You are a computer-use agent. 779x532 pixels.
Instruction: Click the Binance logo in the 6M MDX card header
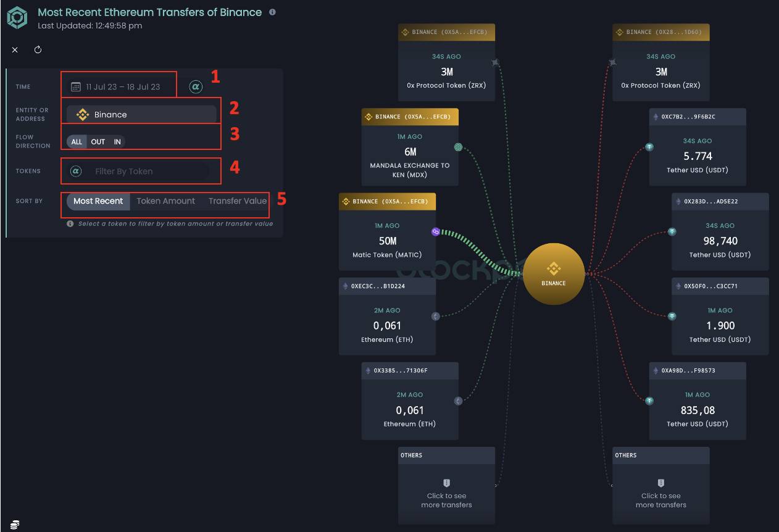pyautogui.click(x=369, y=117)
